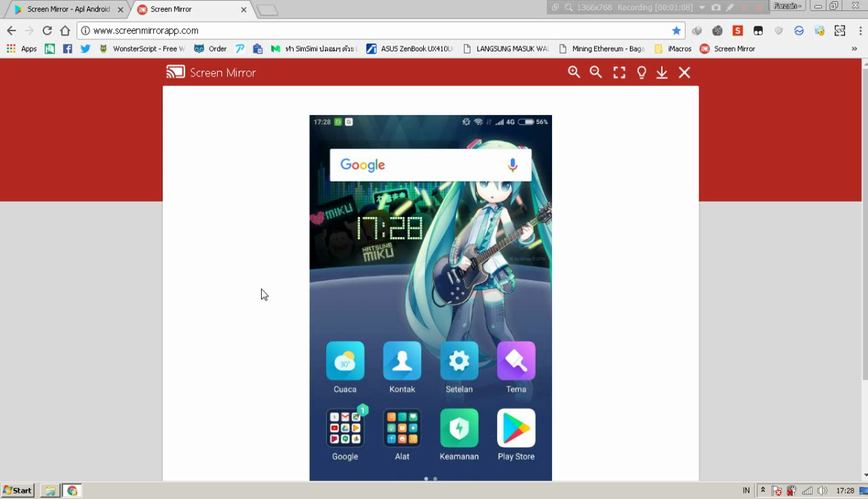This screenshot has width=868, height=499.
Task: Click the taskbar clock showing 17:28
Action: 845,490
